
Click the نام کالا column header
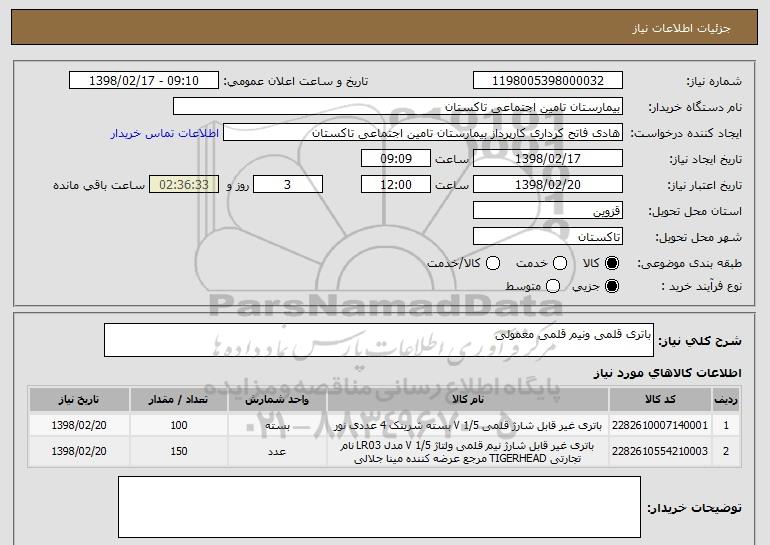click(468, 400)
